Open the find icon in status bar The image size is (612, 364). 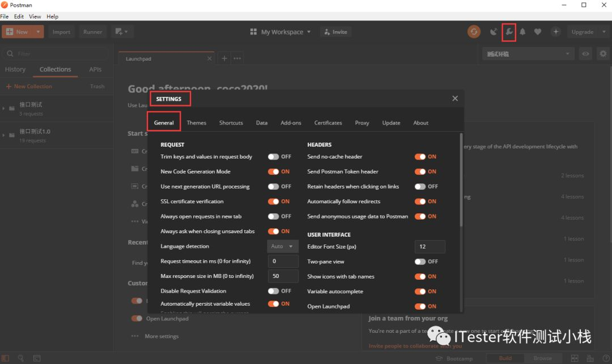coord(21,358)
